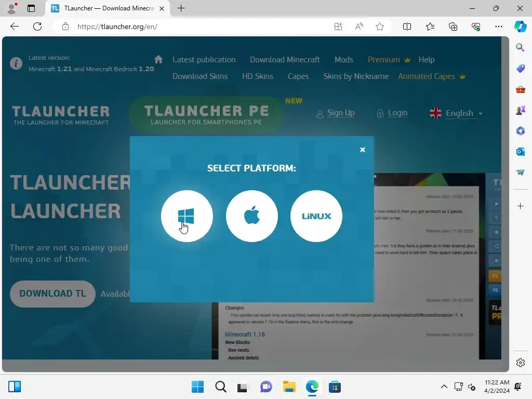Screen dimensions: 532x399
Task: Open the sidebar settings gear
Action: click(x=520, y=363)
